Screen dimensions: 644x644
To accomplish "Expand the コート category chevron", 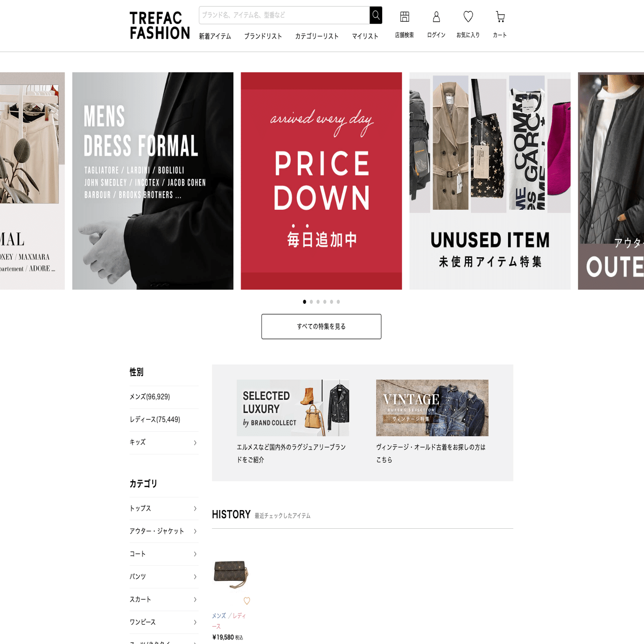I will click(195, 554).
